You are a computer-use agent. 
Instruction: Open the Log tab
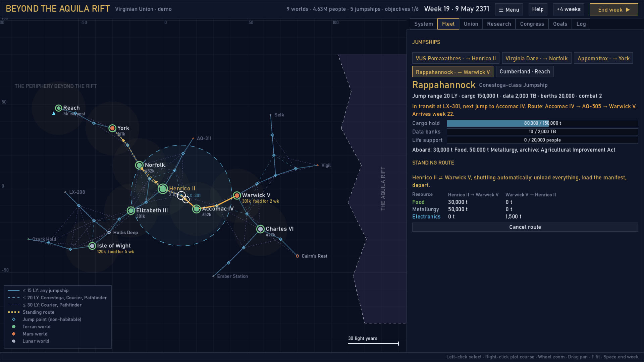click(x=581, y=24)
